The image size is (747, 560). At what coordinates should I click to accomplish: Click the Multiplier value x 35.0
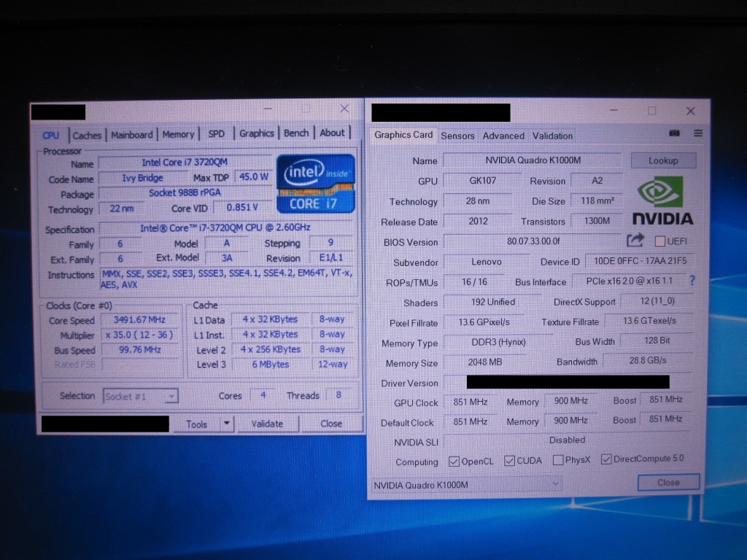(139, 335)
